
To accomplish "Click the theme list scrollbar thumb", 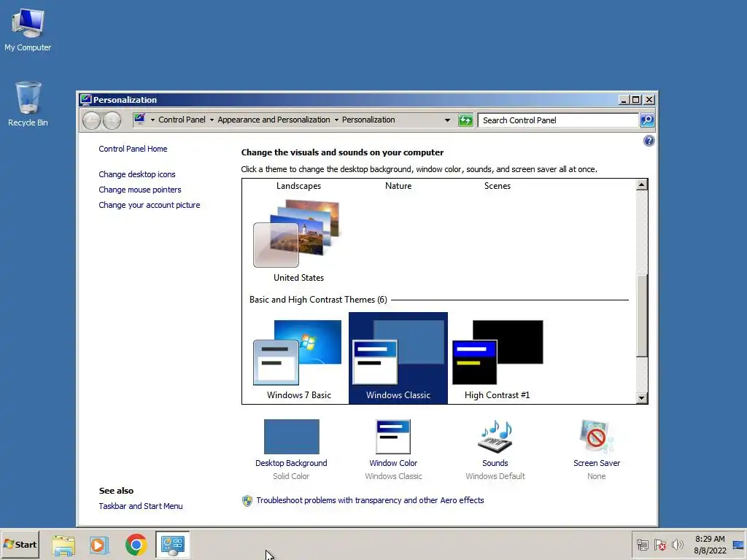I will pos(642,316).
